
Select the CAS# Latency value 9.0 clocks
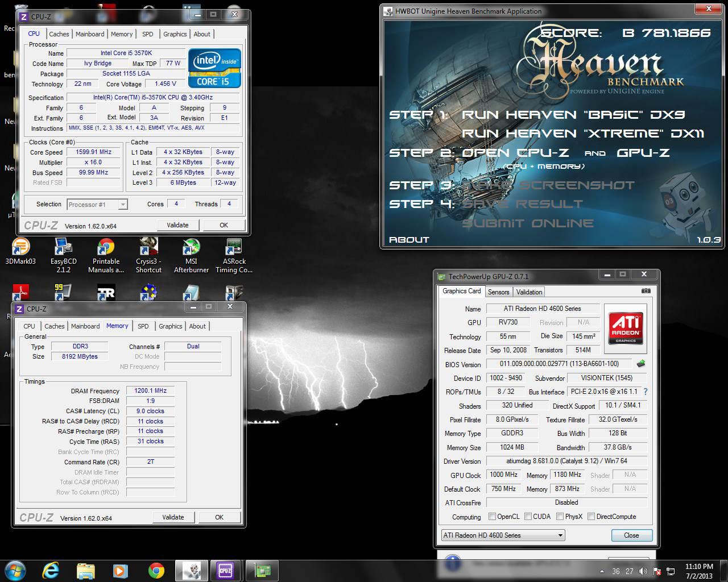click(150, 411)
